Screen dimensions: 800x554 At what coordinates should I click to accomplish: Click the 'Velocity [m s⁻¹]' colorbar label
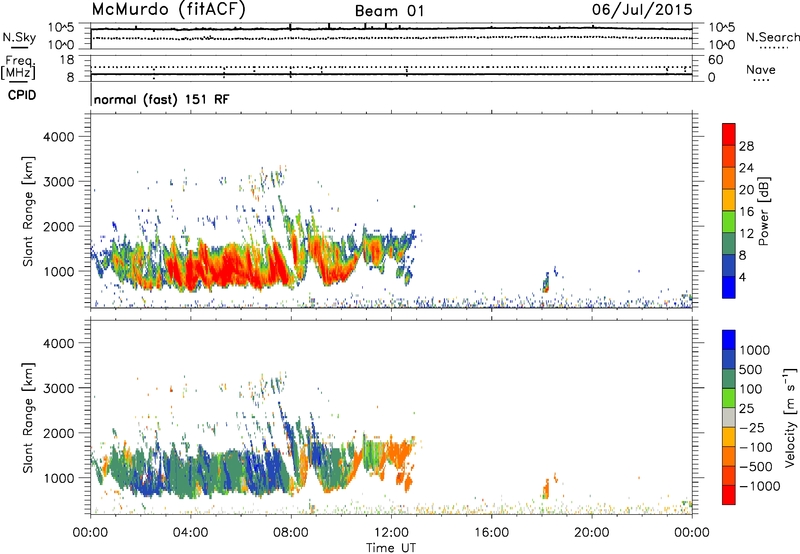click(790, 417)
